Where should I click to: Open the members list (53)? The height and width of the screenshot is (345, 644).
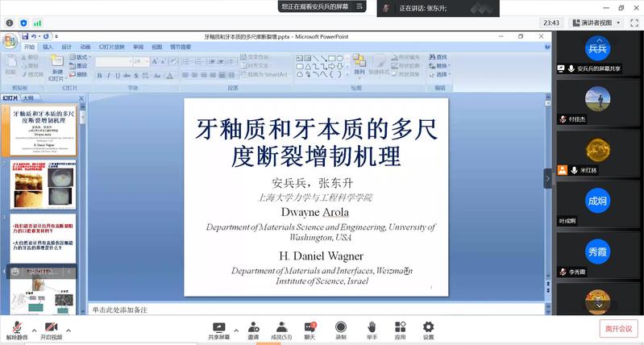pos(281,327)
